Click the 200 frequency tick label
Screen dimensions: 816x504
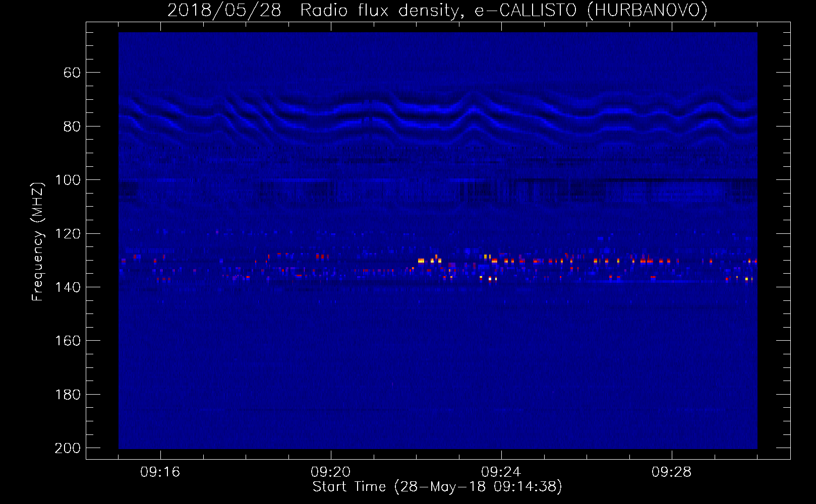click(x=68, y=448)
